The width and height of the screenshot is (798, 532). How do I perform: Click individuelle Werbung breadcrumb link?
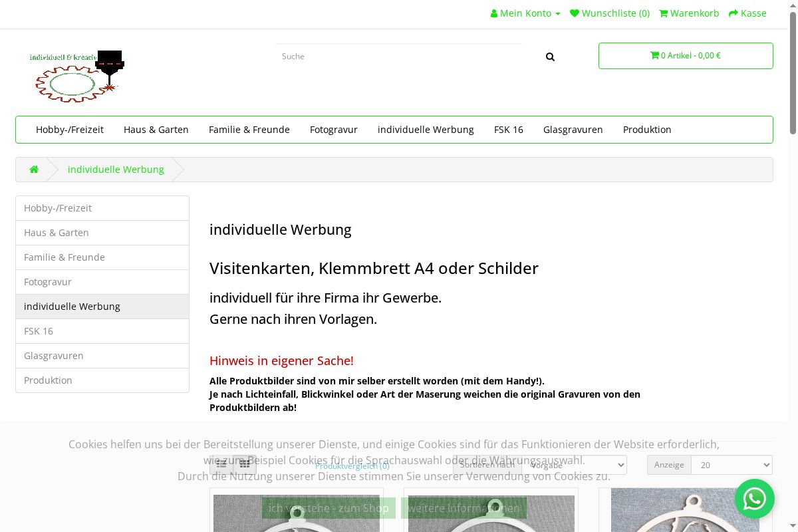pyautogui.click(x=116, y=170)
